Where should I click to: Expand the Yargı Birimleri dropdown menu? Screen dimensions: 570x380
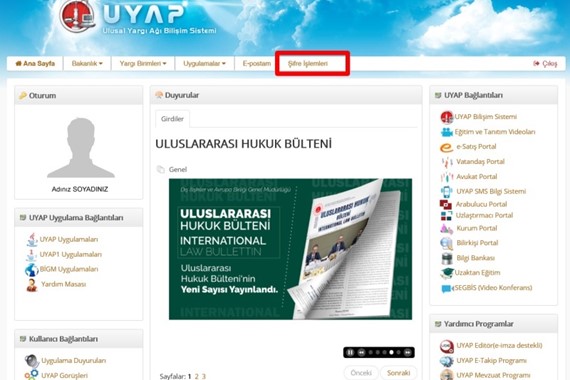click(x=143, y=64)
